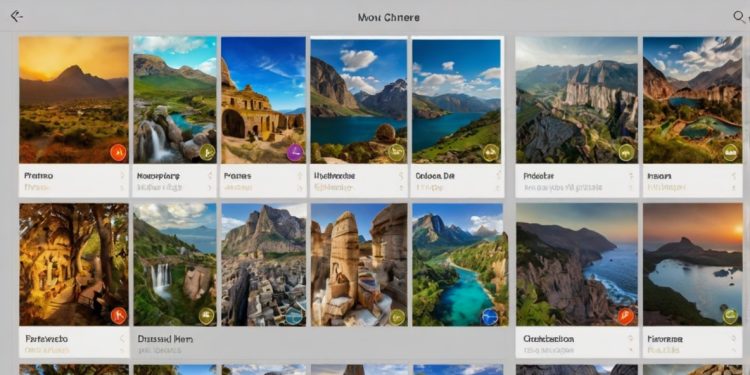This screenshot has height=375, width=750.
Task: Tap purple badge on stone ruins photo
Action: click(x=295, y=153)
